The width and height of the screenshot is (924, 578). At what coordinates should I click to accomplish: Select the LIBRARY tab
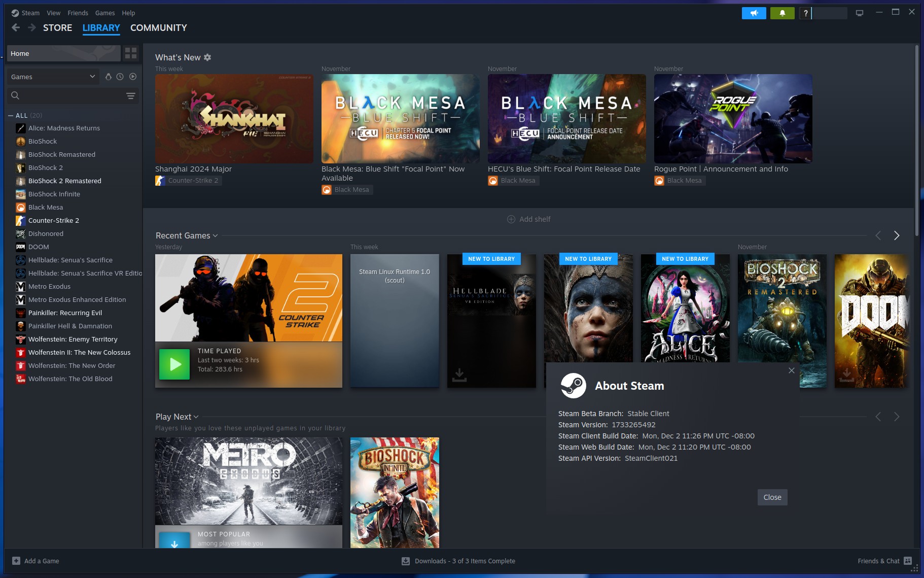(x=101, y=28)
